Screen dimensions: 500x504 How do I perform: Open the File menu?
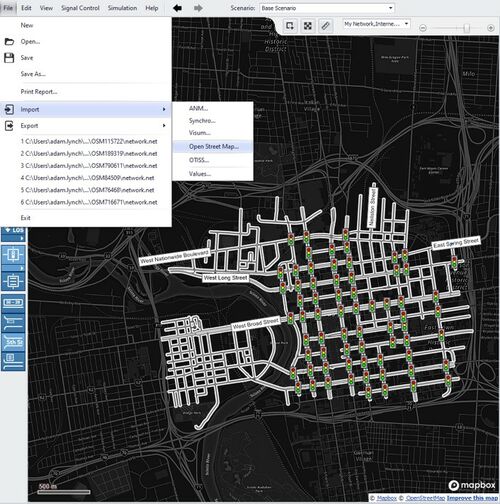[x=8, y=8]
